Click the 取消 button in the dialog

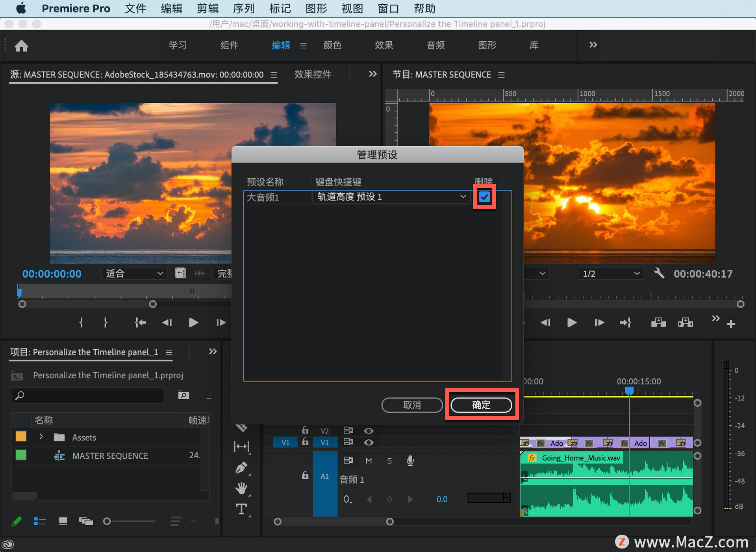[412, 405]
